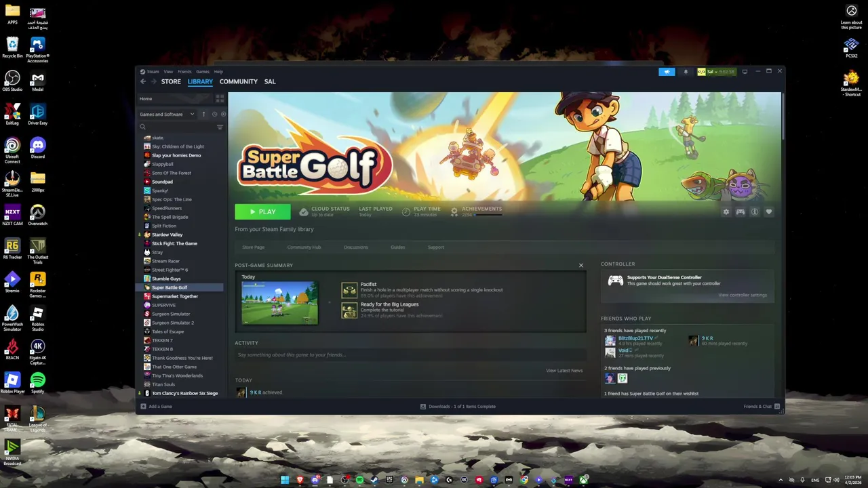Open the View menu
This screenshot has height=488, width=868.
[168, 71]
